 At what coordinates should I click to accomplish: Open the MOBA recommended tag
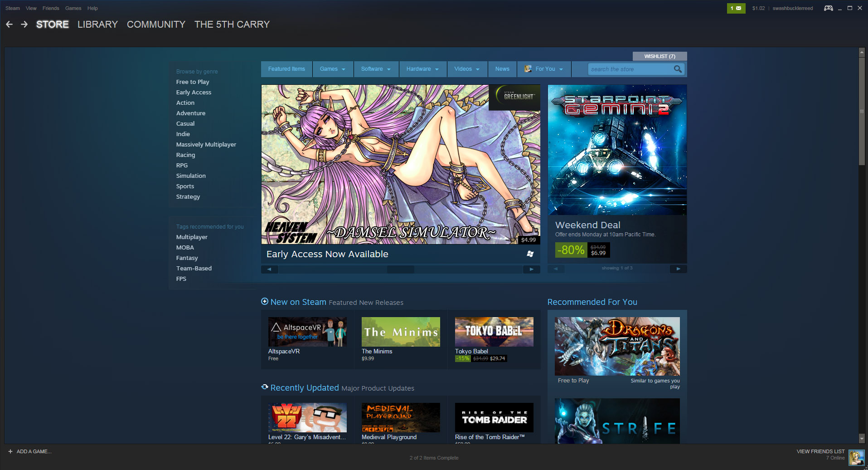point(185,248)
